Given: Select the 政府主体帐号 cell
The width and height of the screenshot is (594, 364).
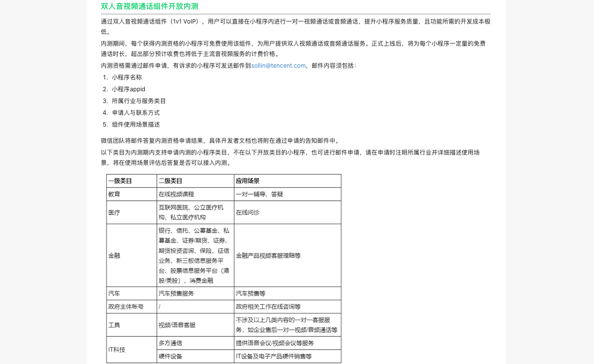Looking at the screenshot, I should tap(132, 307).
